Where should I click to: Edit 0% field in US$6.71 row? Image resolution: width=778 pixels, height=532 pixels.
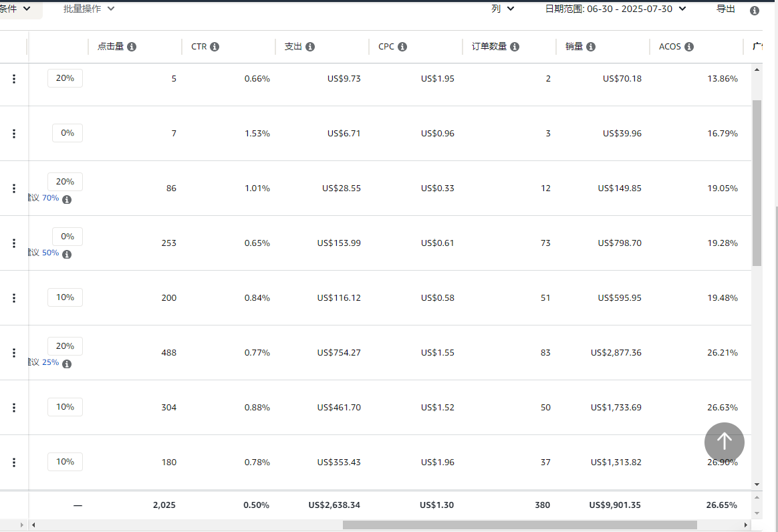point(68,133)
